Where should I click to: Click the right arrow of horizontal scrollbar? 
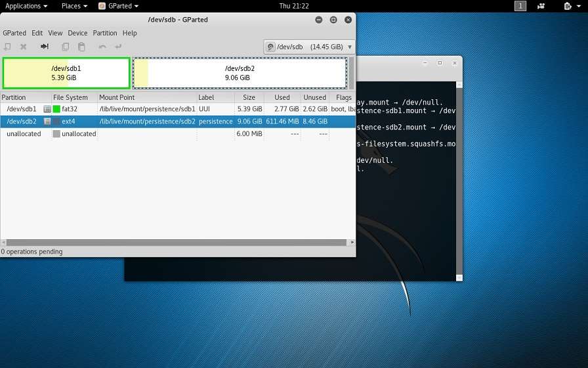coord(352,242)
